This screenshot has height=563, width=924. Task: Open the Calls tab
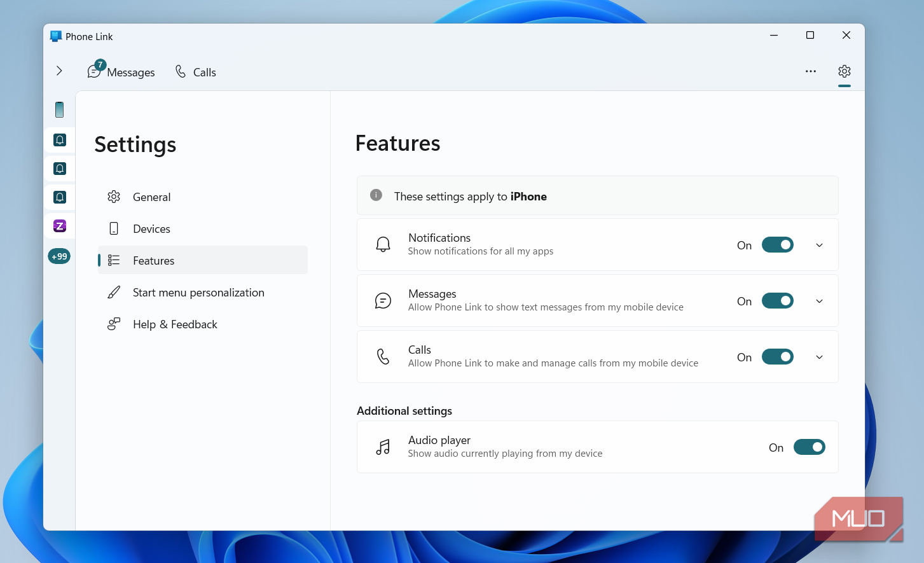pyautogui.click(x=195, y=72)
